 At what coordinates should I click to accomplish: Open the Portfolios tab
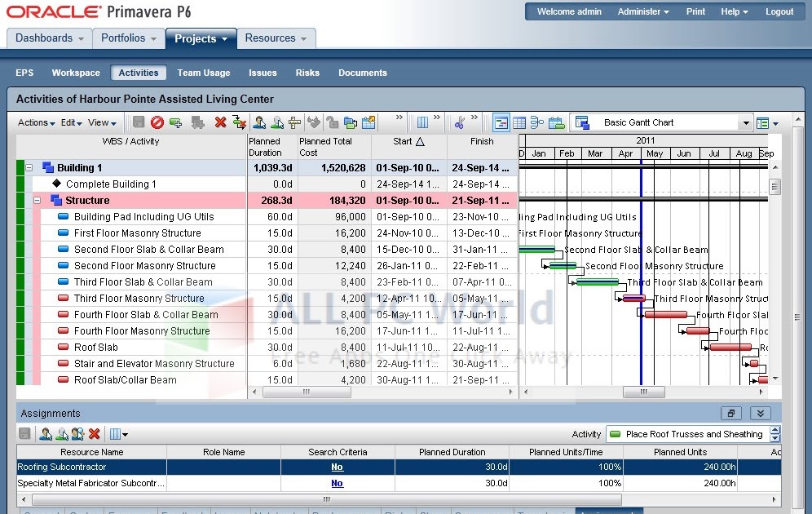point(129,38)
